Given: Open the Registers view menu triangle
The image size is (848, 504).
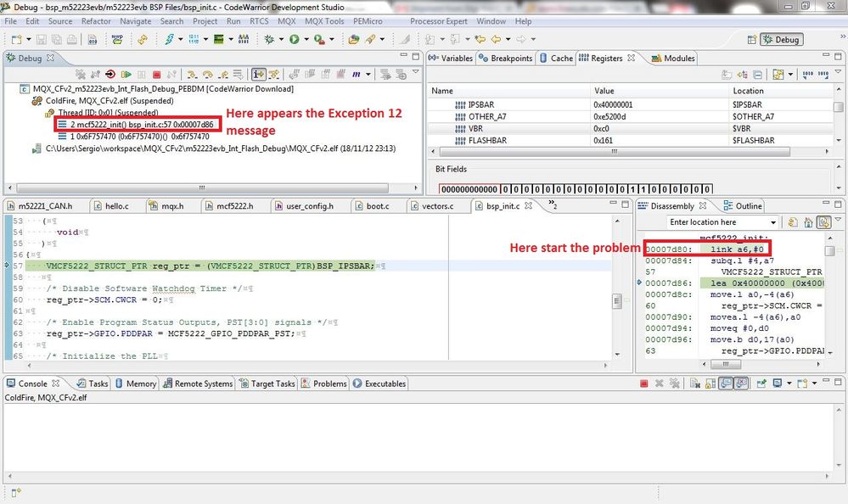Looking at the screenshot, I should [838, 71].
